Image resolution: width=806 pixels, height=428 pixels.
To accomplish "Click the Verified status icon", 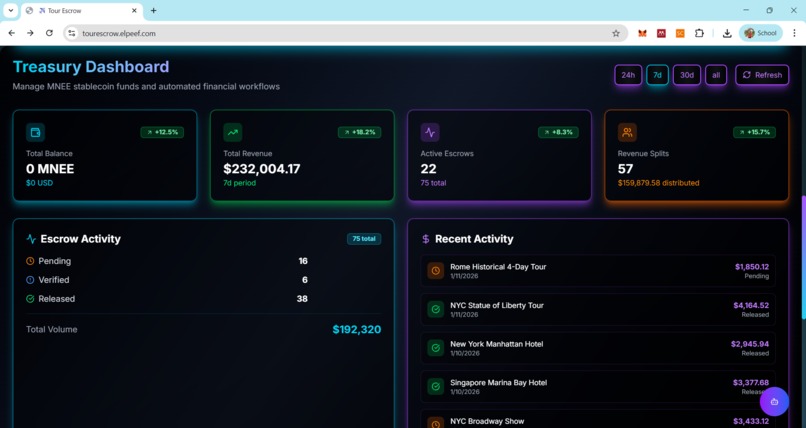I will coord(30,280).
